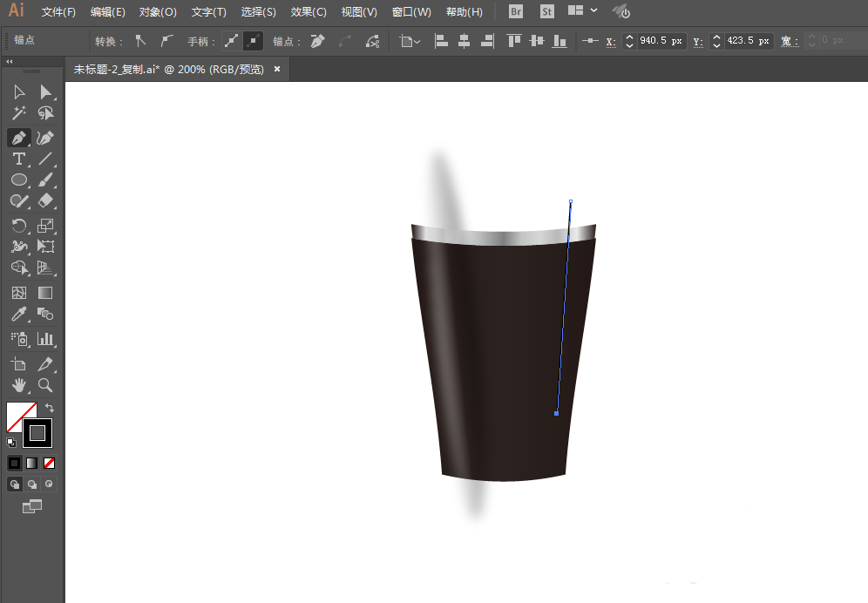
Task: Open the 窗口(W) menu
Action: pos(411,12)
